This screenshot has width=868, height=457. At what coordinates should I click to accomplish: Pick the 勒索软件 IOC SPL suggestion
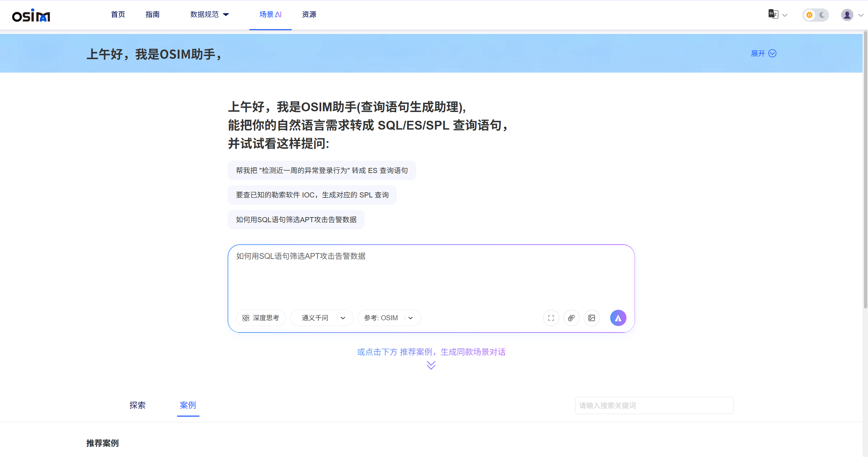pos(312,195)
